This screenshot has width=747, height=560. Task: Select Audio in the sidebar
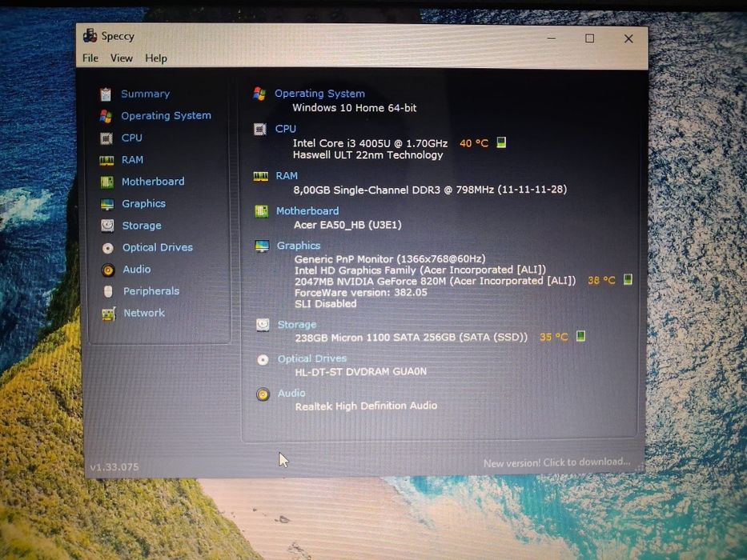coord(137,269)
